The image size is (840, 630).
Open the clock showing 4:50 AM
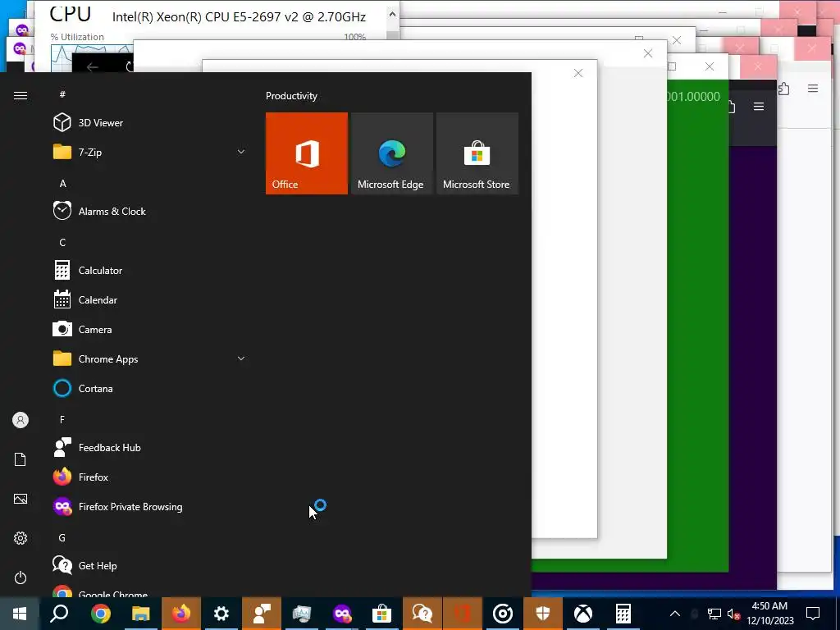point(769,614)
